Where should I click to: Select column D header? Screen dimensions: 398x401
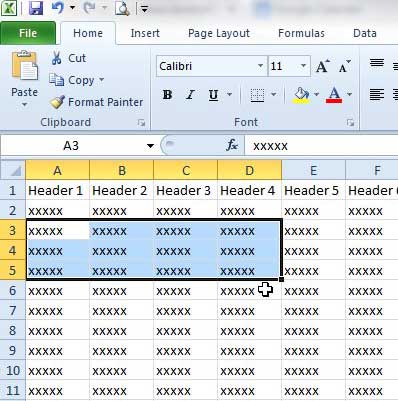click(249, 170)
